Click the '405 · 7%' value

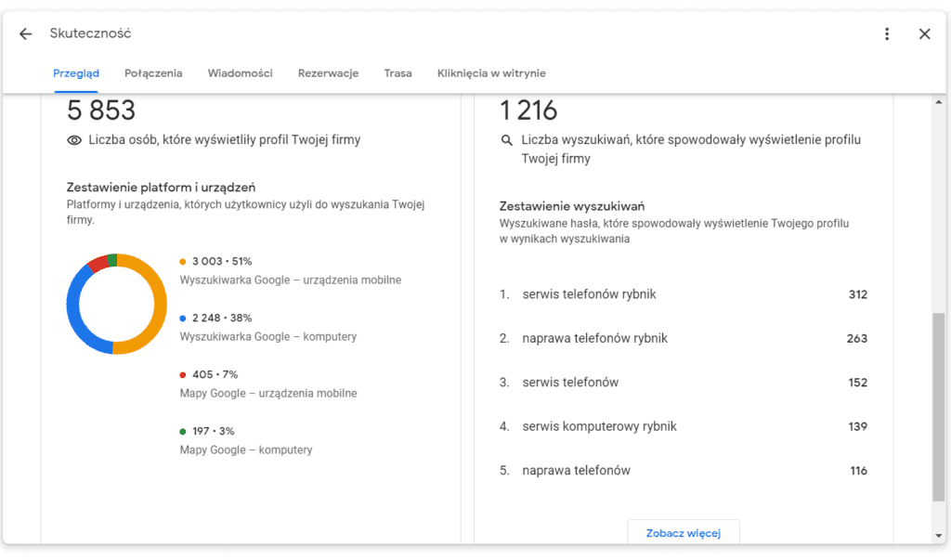tap(215, 374)
